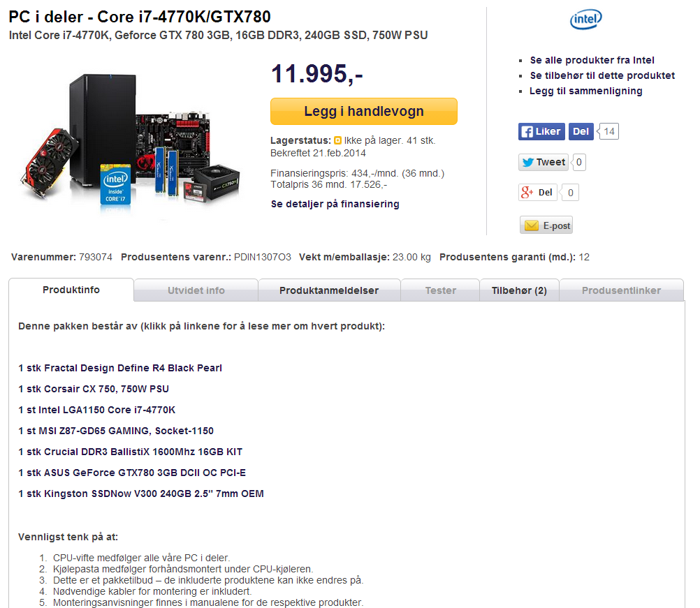Click the Twitter Tweet button
The image size is (700, 608).
[544, 162]
